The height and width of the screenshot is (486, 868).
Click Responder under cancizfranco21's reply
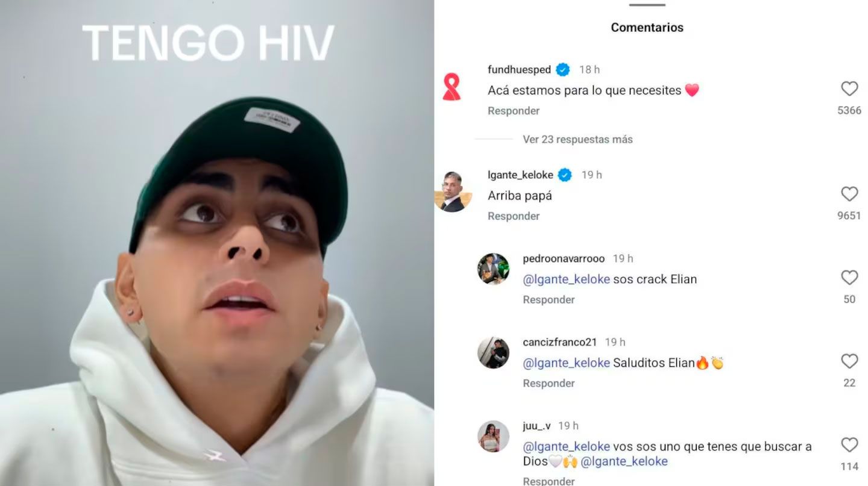(549, 383)
